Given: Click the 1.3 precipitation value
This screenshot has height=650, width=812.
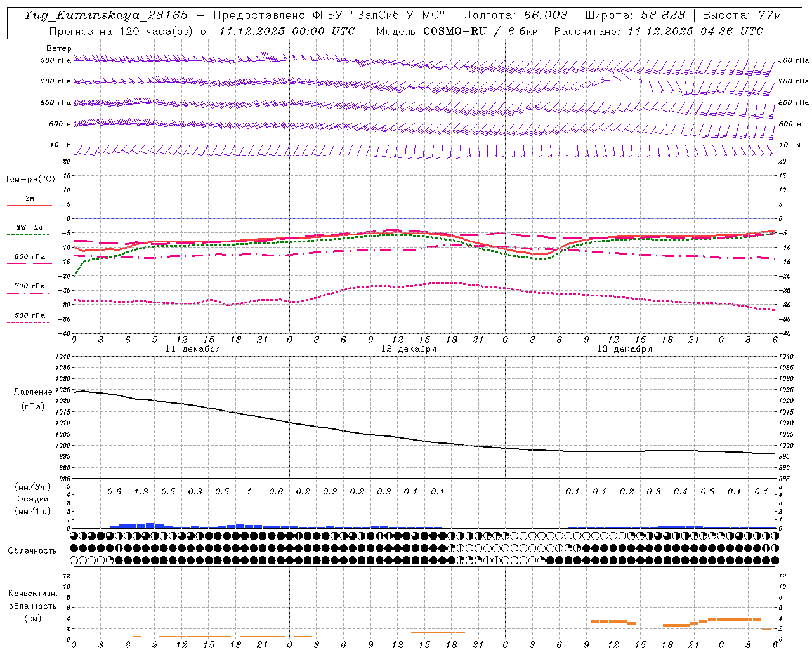Looking at the screenshot, I should [141, 491].
